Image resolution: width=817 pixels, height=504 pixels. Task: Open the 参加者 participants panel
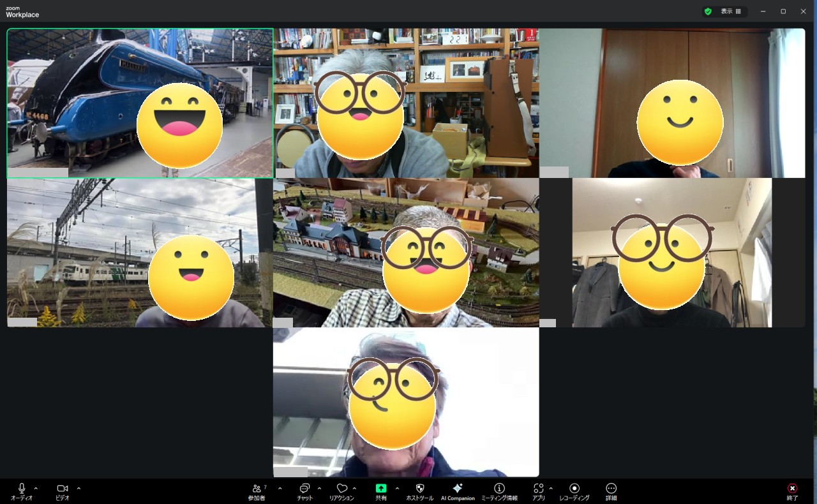tap(257, 489)
